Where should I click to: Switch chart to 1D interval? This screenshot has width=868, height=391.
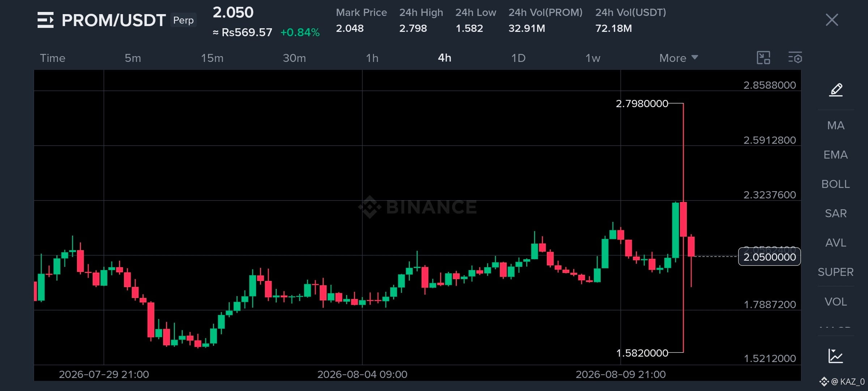point(518,58)
